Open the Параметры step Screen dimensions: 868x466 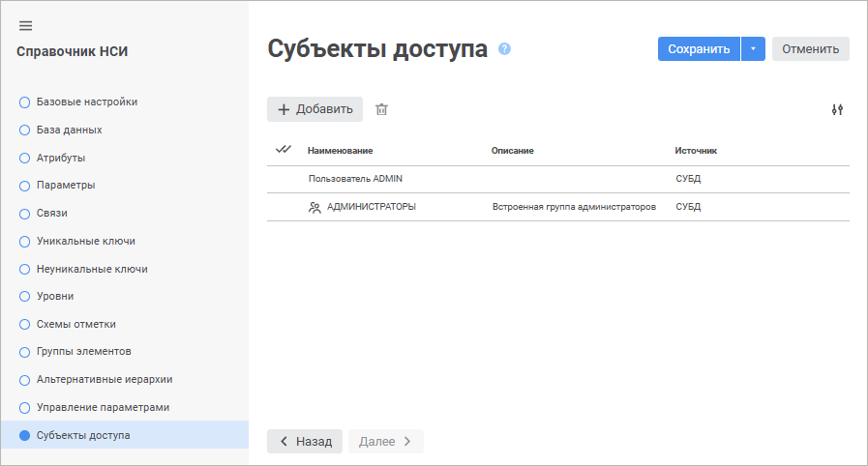pyautogui.click(x=66, y=186)
